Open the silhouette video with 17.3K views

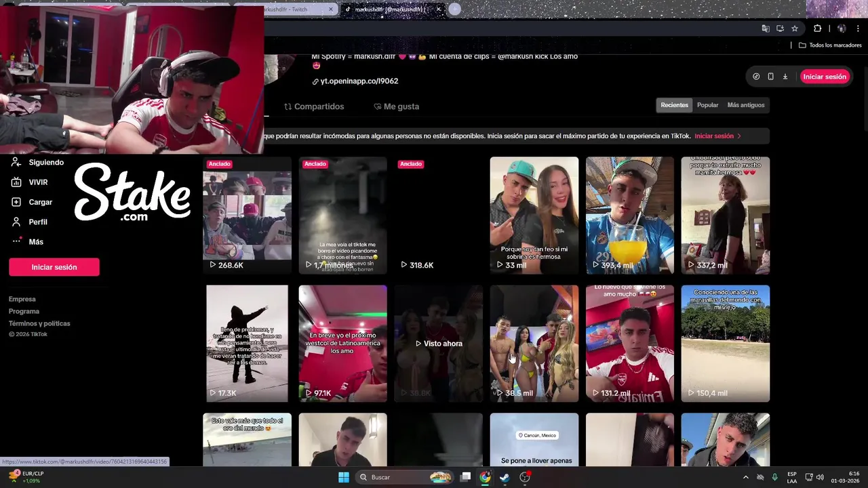tap(247, 344)
